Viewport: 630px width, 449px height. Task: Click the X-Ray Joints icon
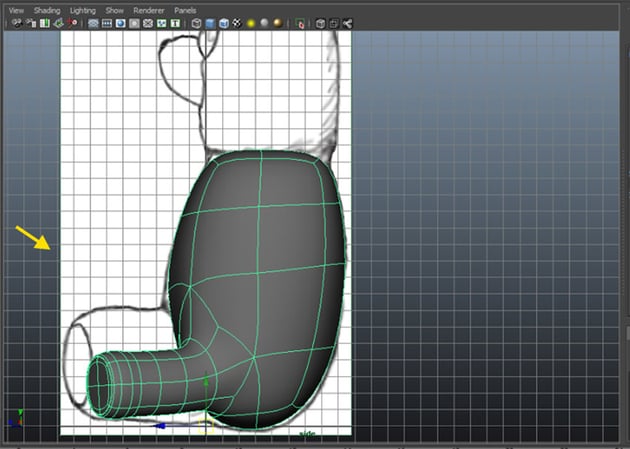[346, 22]
